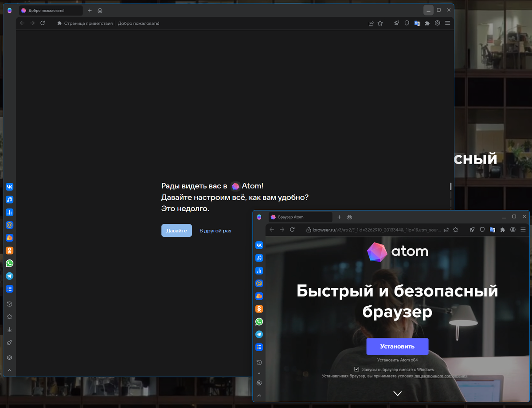Image resolution: width=532 pixels, height=408 pixels.
Task: Click the rocket icon in Браузер Atom toolbar
Action: 472,230
